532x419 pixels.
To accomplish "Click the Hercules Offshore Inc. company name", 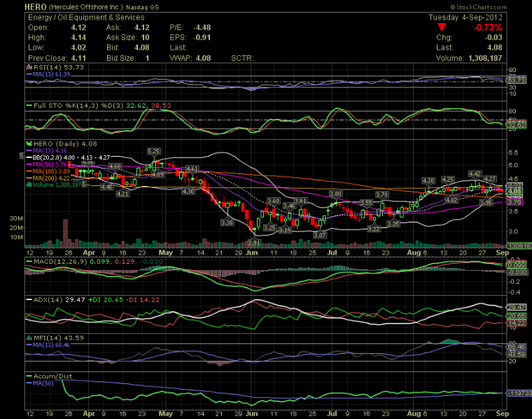I will click(85, 7).
